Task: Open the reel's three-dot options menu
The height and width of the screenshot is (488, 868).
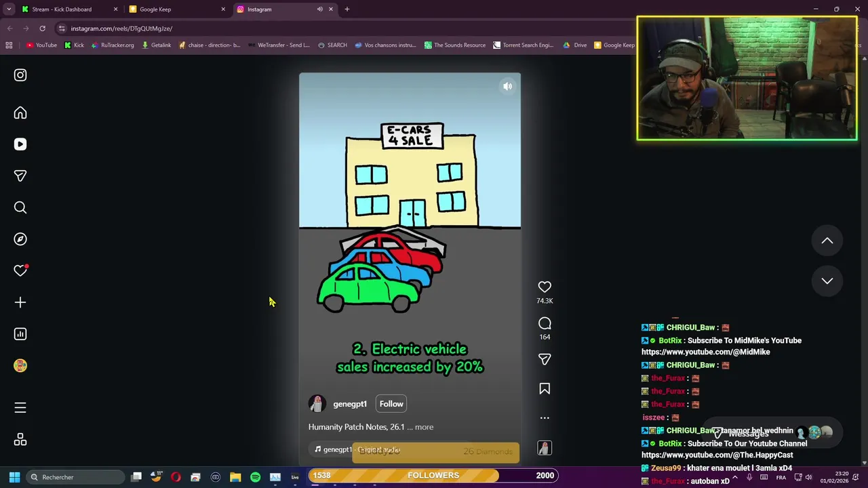Action: click(x=545, y=418)
